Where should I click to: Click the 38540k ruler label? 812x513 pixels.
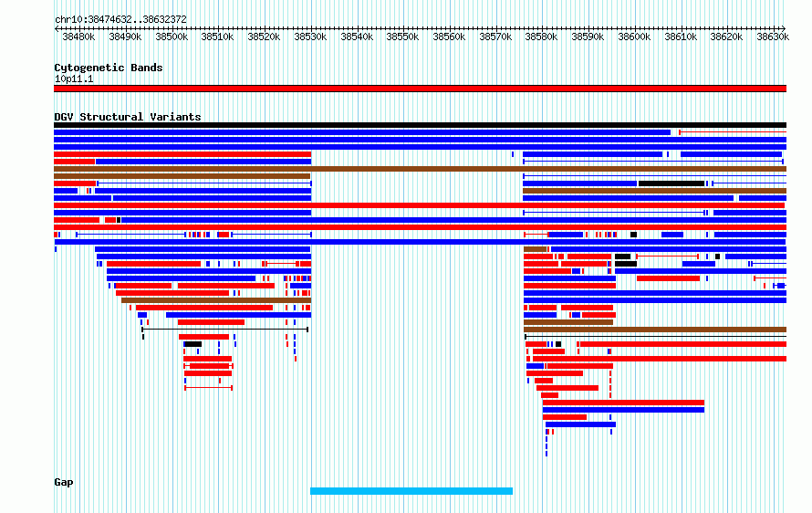(357, 37)
